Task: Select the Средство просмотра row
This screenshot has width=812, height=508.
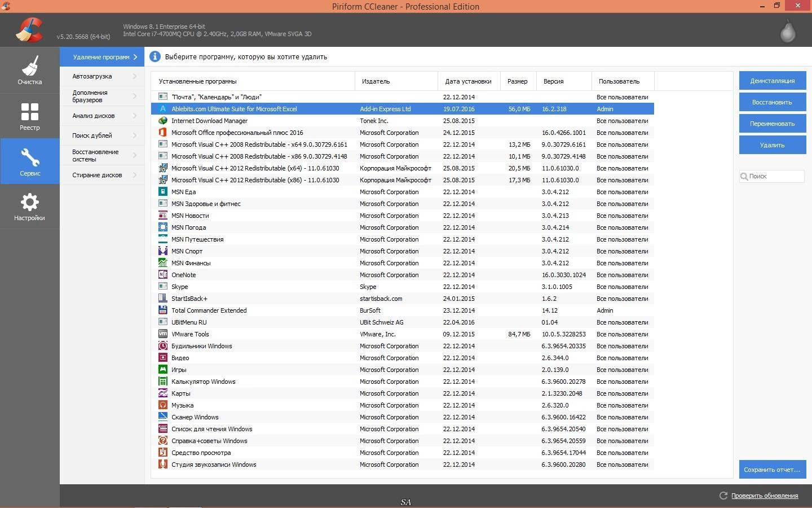Action: [403, 453]
